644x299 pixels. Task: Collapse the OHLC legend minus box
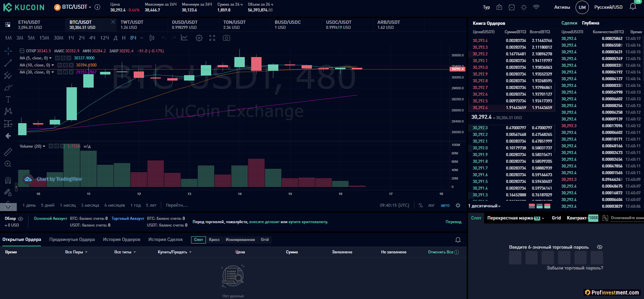coord(22,51)
